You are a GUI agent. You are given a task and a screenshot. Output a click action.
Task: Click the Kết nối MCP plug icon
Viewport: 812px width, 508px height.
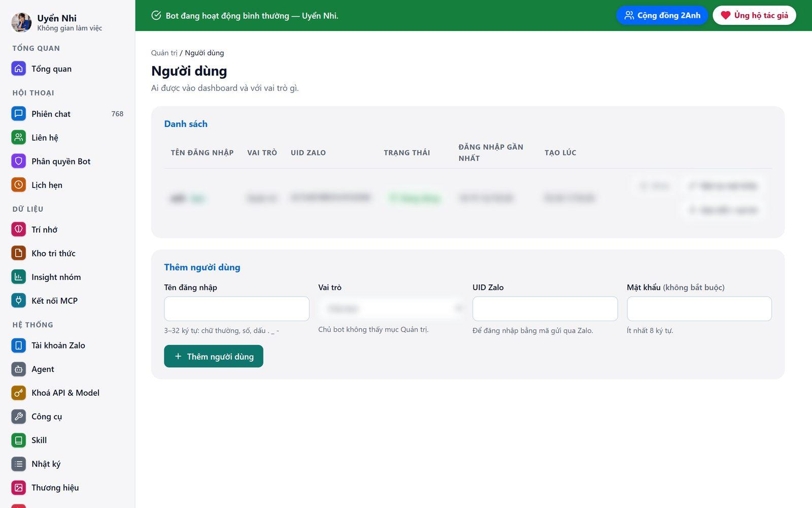click(x=19, y=301)
